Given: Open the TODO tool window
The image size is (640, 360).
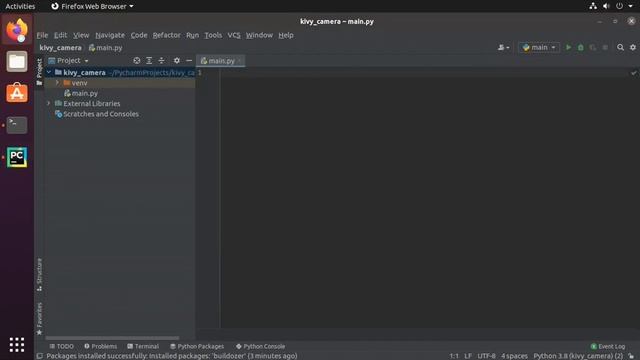Looking at the screenshot, I should point(62,346).
